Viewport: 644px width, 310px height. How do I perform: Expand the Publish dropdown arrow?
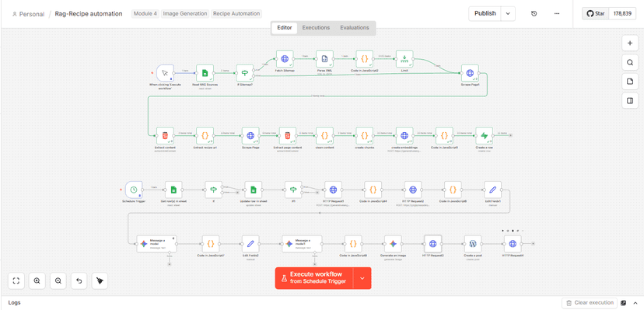click(508, 13)
